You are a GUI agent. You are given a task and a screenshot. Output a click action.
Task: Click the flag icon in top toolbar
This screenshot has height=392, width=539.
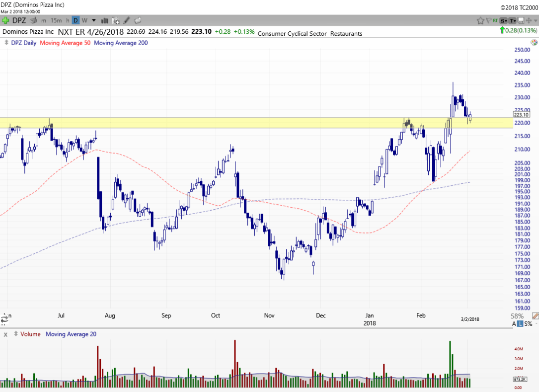(488, 20)
